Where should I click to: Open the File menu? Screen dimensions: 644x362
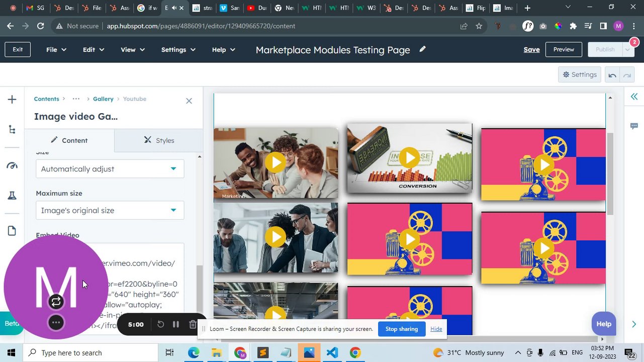pos(56,50)
